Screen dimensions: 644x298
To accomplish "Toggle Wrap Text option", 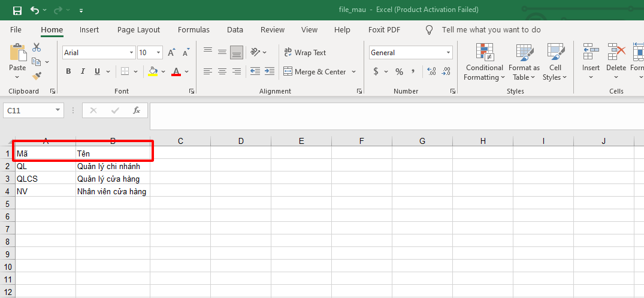I will (305, 53).
